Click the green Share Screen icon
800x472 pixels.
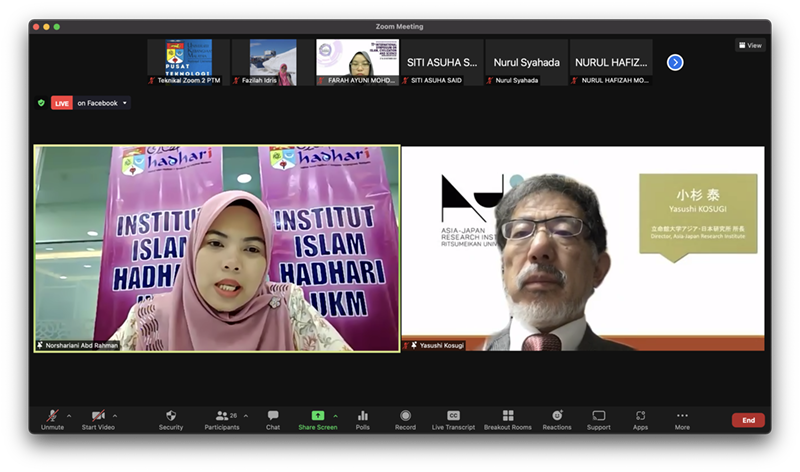pyautogui.click(x=318, y=416)
